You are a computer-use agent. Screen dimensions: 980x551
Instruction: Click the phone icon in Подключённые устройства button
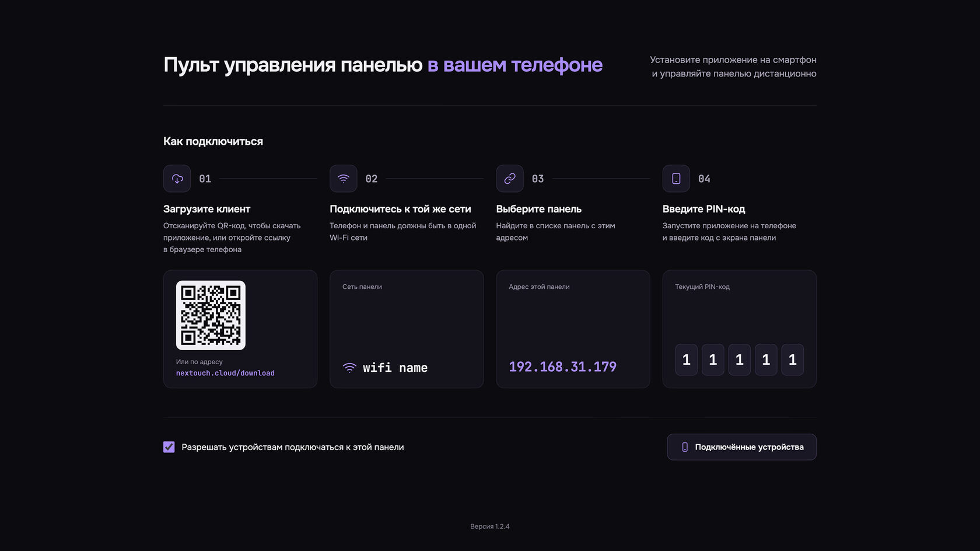685,447
